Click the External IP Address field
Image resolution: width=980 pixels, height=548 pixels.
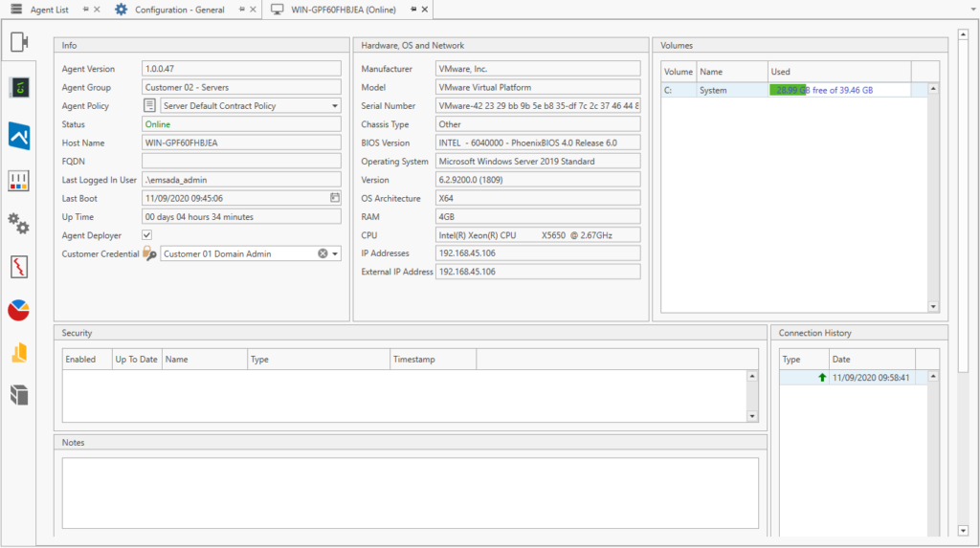(538, 272)
